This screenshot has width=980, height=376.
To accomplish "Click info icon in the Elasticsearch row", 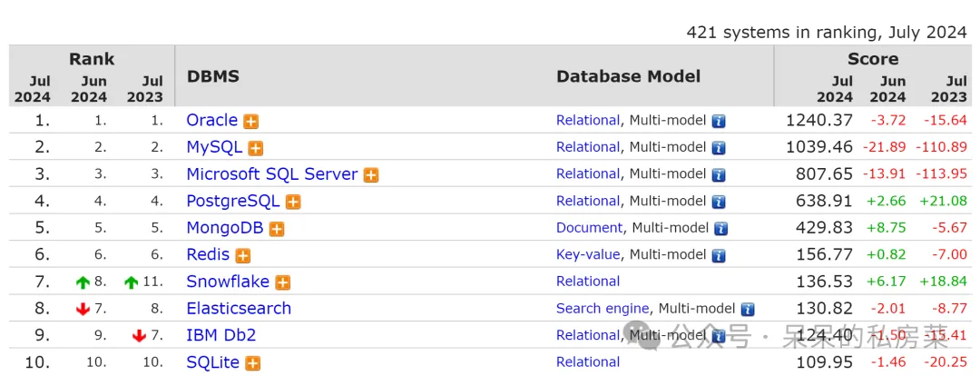I will coord(748,310).
